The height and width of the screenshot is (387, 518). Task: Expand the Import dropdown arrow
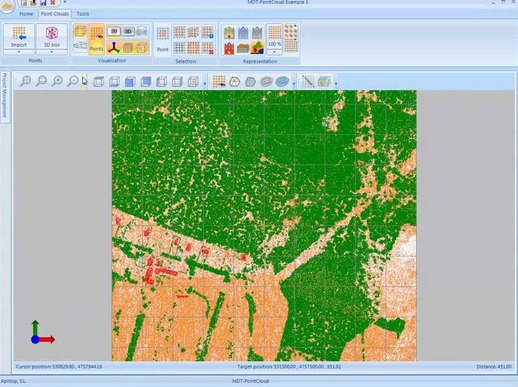tap(19, 52)
